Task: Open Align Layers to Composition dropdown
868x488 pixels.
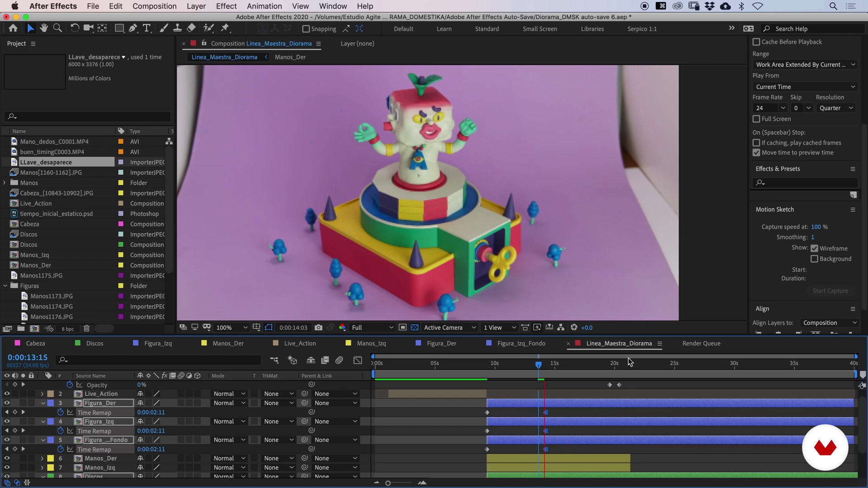Action: (x=830, y=323)
